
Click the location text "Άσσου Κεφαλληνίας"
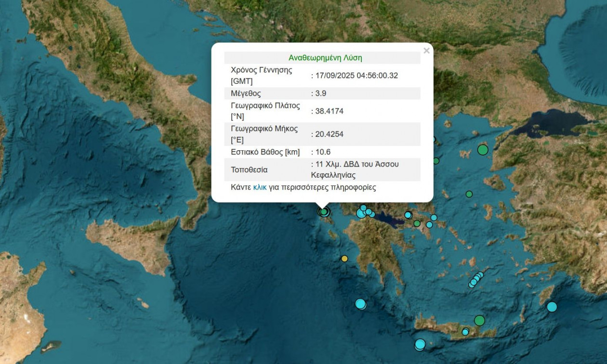pos(355,170)
